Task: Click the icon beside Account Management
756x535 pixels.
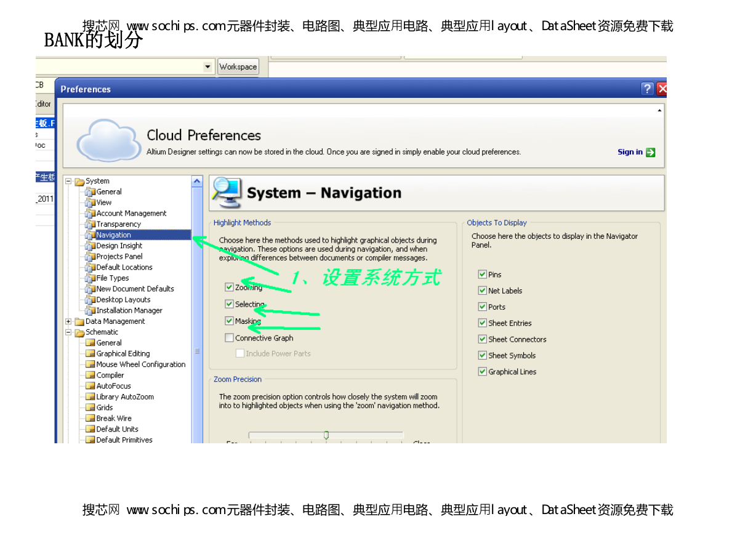Action: 90,214
